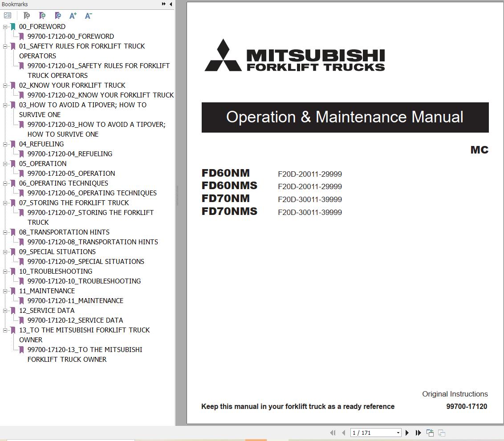The image size is (504, 441).
Task: Collapse the Bookmarks panel with left arrow
Action: (x=171, y=4)
